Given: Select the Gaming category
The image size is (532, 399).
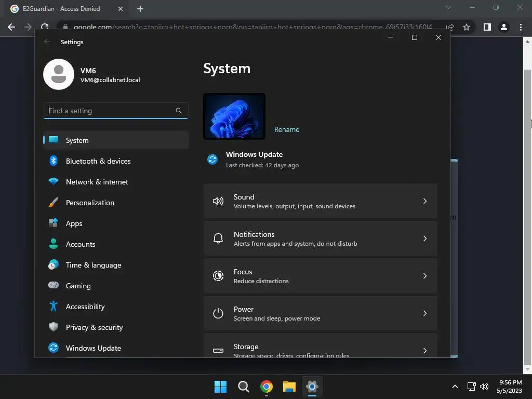Looking at the screenshot, I should click(116, 286).
